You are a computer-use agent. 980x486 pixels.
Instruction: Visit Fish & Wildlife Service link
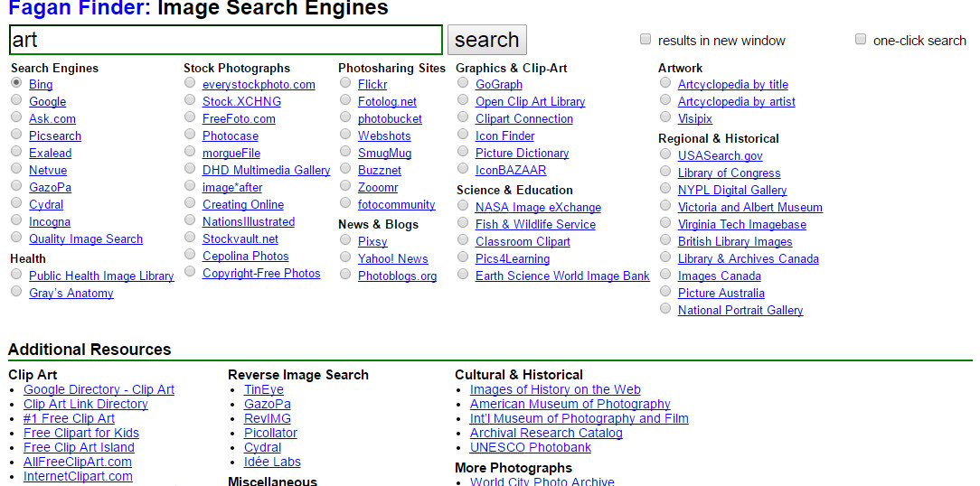click(535, 224)
